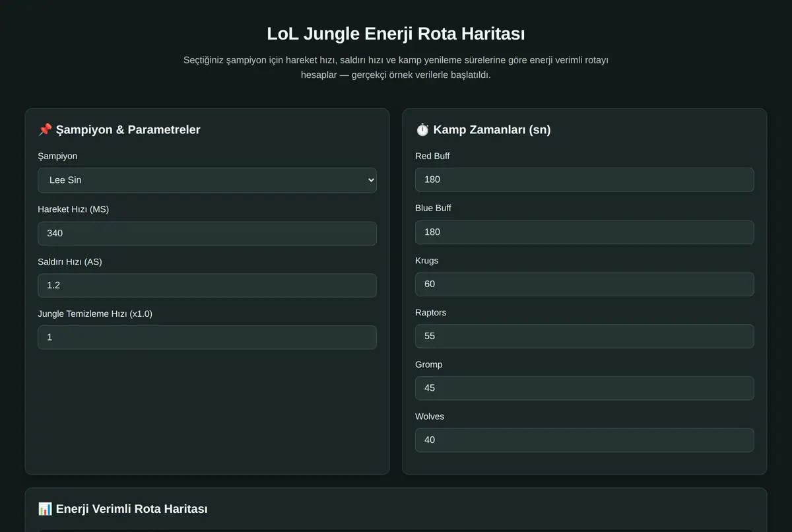Select the Raptors time input
The height and width of the screenshot is (532, 792).
pyautogui.click(x=585, y=336)
